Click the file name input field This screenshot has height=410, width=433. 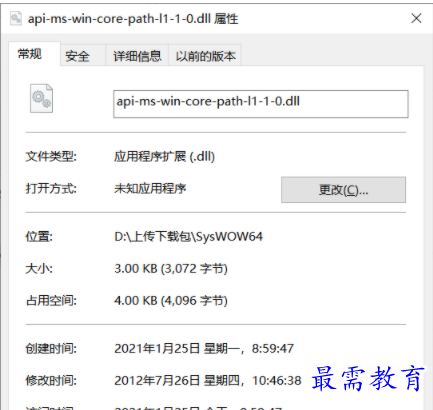tap(261, 104)
